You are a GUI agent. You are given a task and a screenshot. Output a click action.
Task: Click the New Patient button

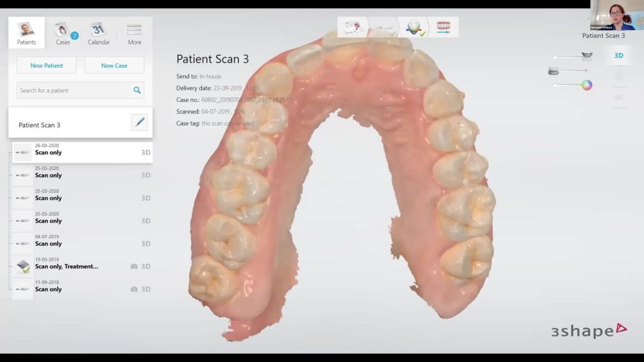click(x=47, y=65)
